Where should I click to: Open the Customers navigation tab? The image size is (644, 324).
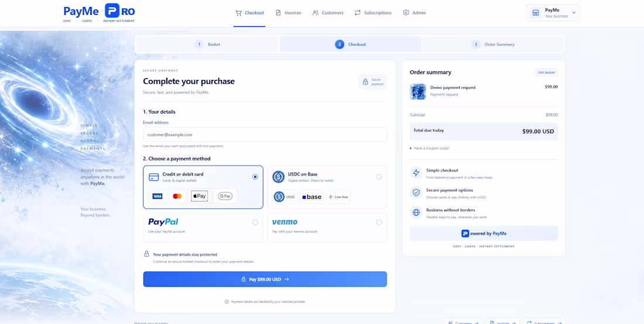(x=328, y=13)
